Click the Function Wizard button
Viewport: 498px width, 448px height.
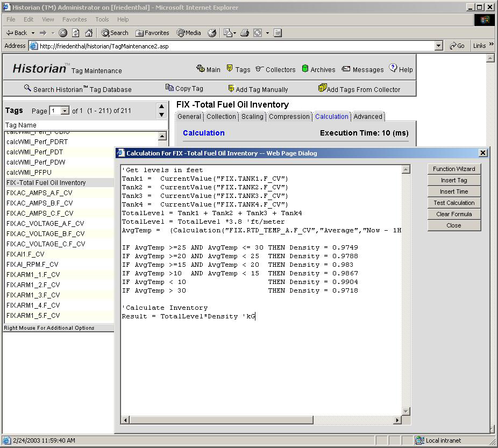click(x=454, y=169)
